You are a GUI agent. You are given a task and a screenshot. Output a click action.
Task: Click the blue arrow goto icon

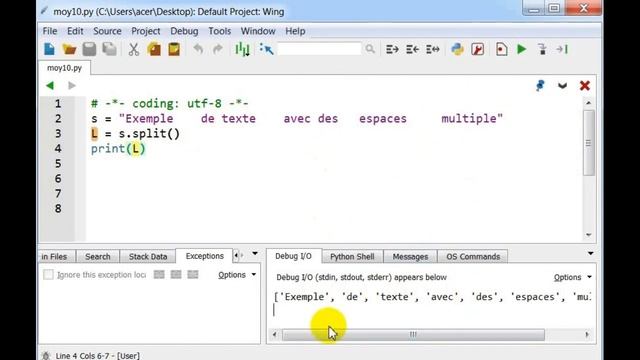[x=266, y=49]
